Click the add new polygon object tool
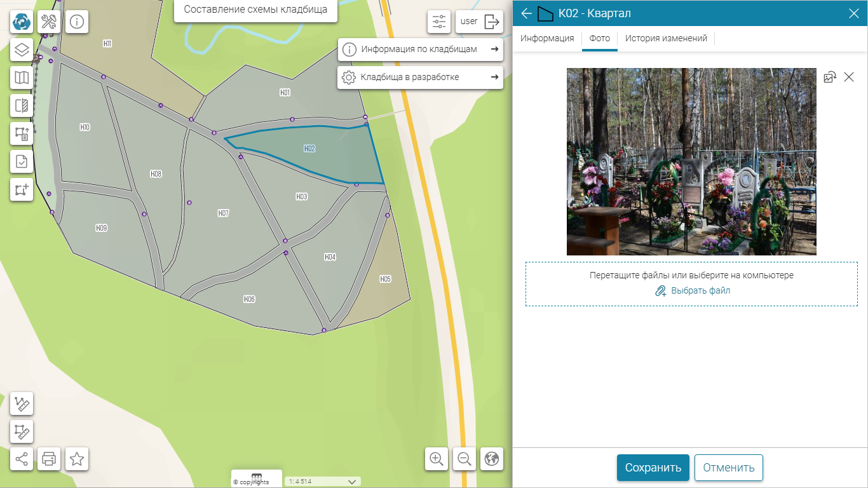868x488 pixels. click(22, 189)
